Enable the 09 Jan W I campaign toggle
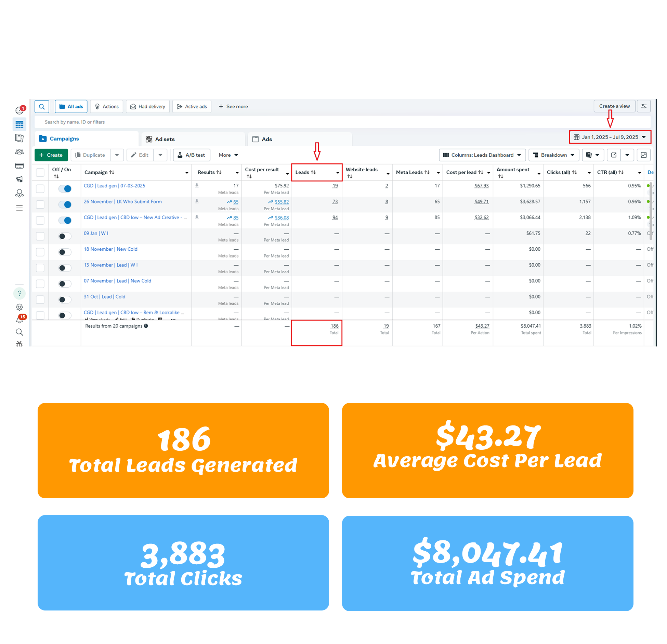This screenshot has width=667, height=644. click(x=65, y=236)
